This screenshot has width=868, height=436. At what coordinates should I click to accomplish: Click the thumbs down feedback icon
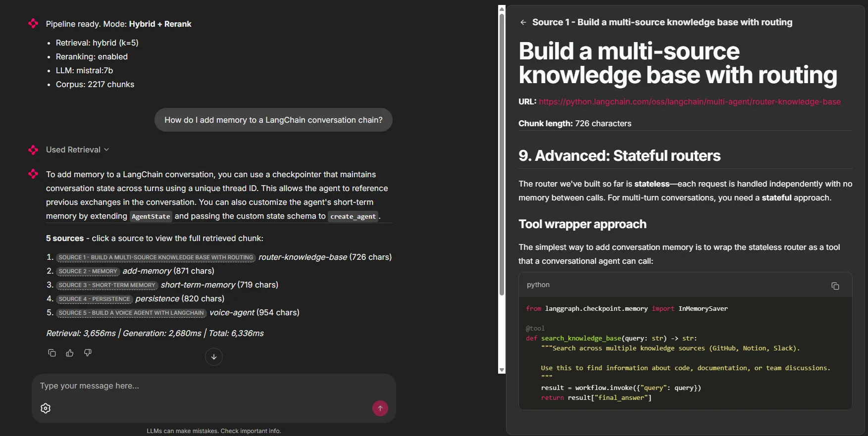[88, 353]
